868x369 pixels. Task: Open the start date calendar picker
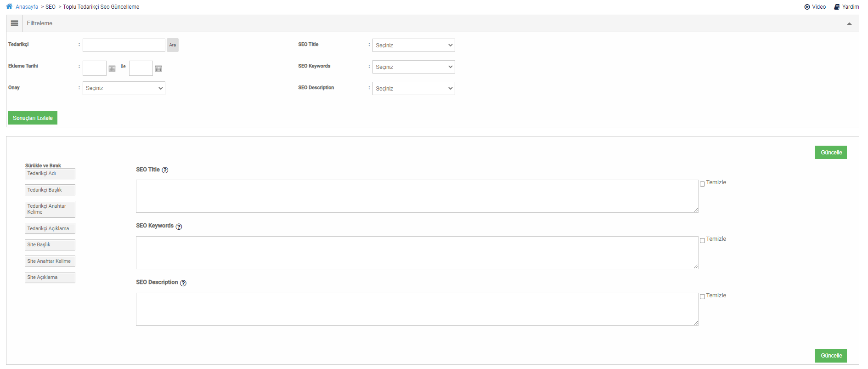tap(112, 68)
